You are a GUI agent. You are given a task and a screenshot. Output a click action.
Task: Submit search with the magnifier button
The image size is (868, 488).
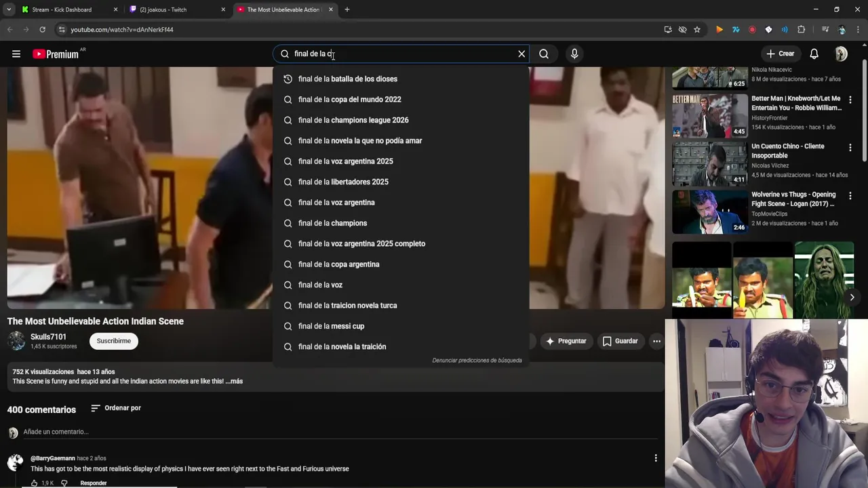pyautogui.click(x=544, y=54)
